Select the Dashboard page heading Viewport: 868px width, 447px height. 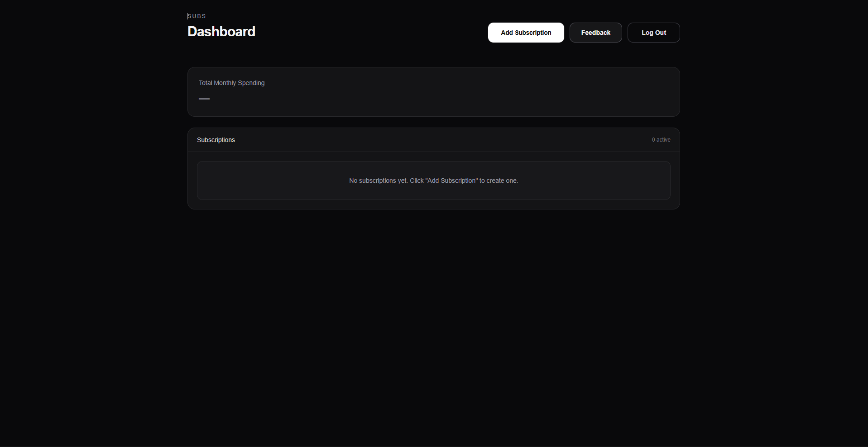[221, 32]
